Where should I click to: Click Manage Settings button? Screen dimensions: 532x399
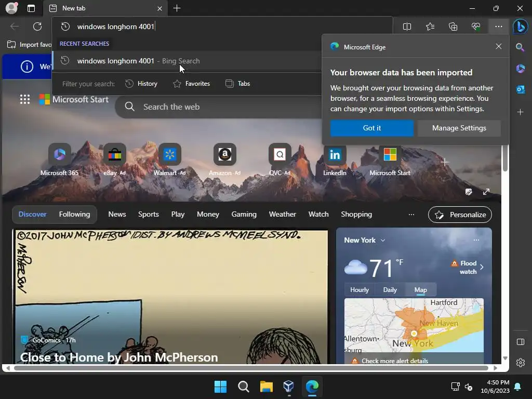(x=459, y=128)
